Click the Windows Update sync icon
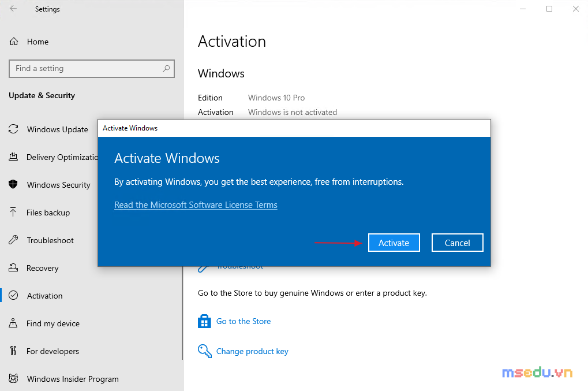 pyautogui.click(x=13, y=129)
